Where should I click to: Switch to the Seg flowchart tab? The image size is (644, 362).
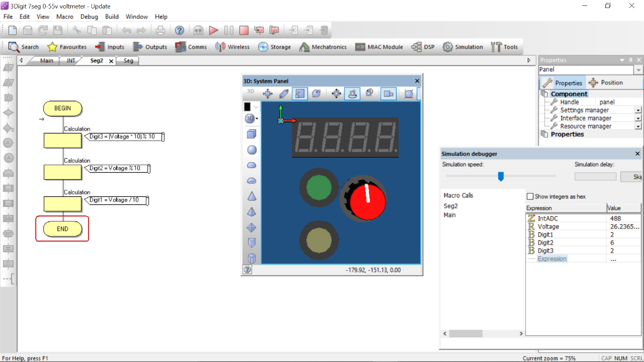coord(128,61)
